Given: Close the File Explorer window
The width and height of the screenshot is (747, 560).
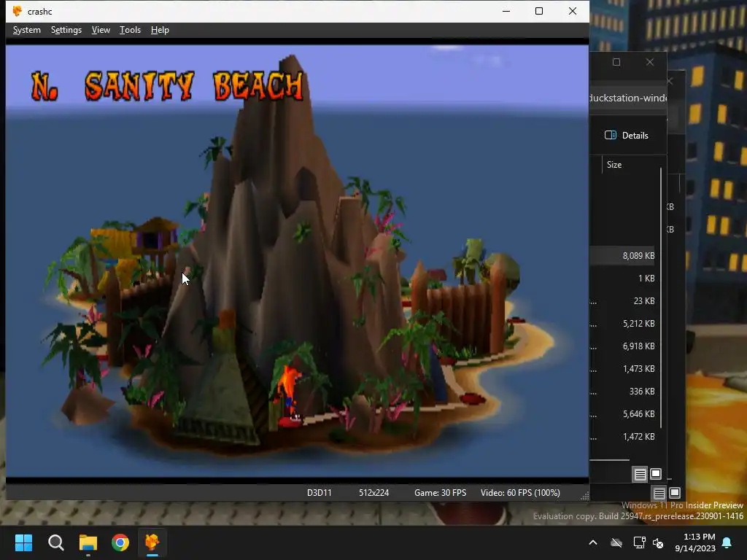Looking at the screenshot, I should tap(650, 62).
